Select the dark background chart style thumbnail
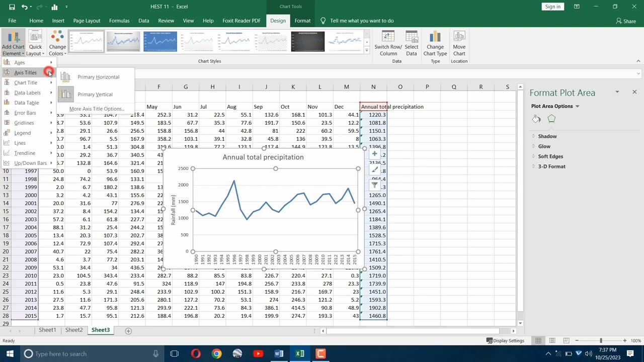This screenshot has width=644, height=362. point(308,41)
